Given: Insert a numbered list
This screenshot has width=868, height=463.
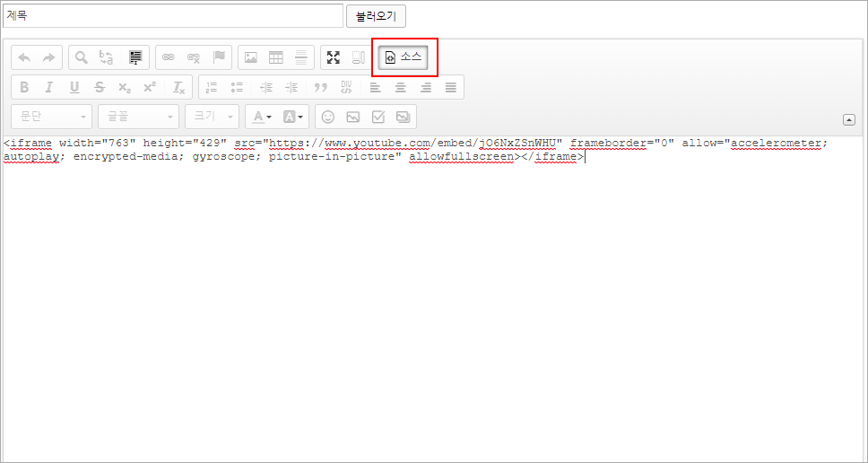Looking at the screenshot, I should pos(212,87).
